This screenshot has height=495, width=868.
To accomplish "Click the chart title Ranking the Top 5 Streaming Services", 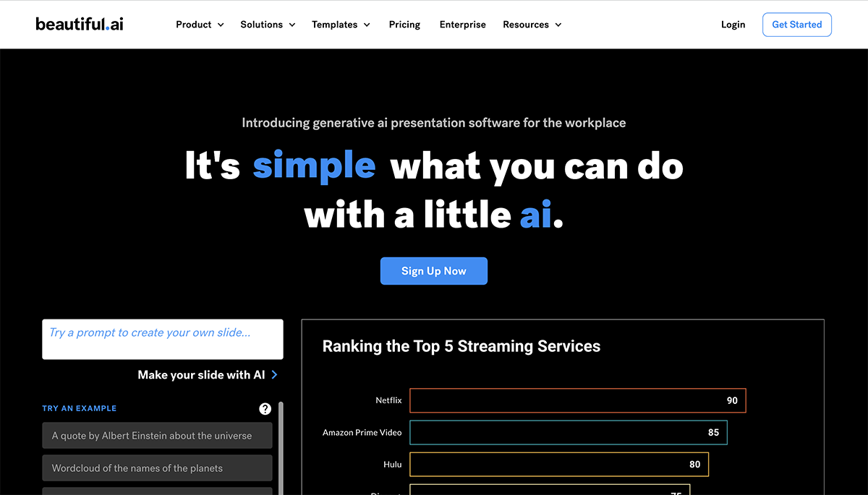I will coord(461,346).
